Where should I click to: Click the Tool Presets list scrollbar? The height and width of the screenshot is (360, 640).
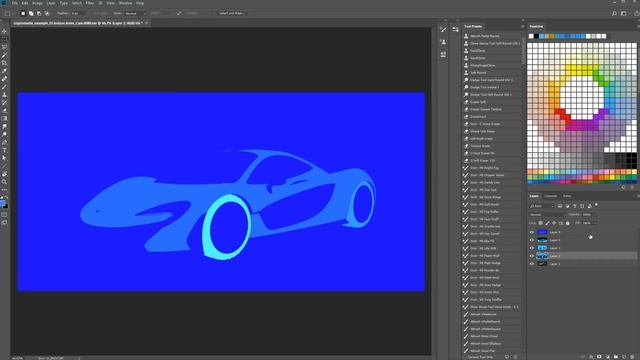coord(523,51)
